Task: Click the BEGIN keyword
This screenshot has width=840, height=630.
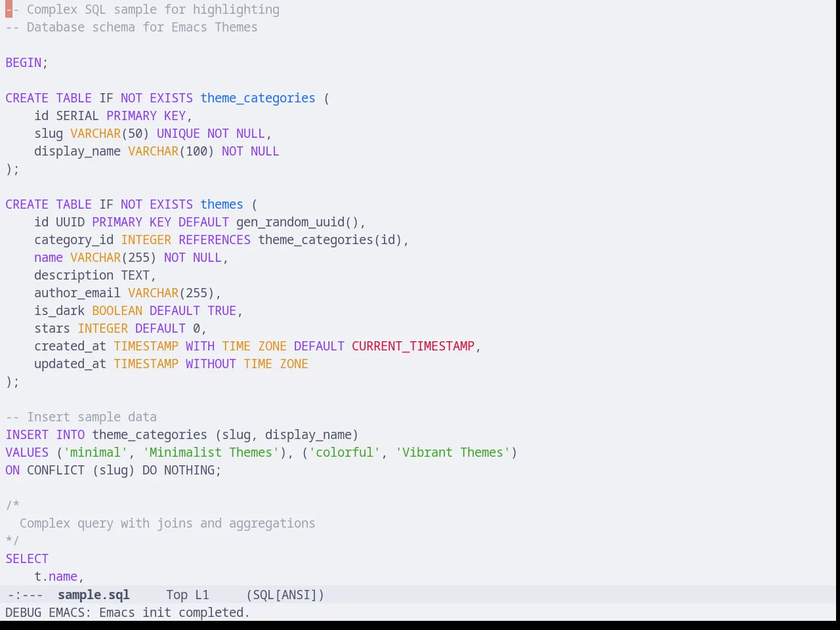Action: [24, 63]
